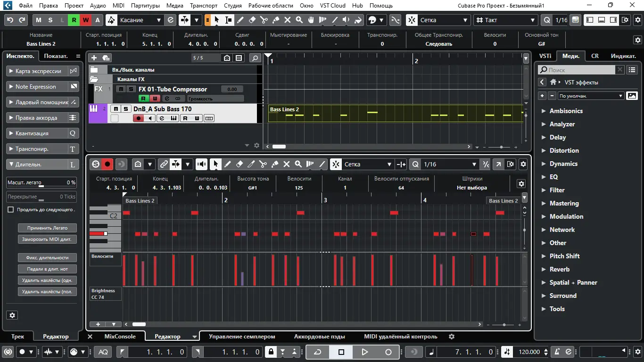Toggle record enable on DnB_A Sub Bass track
The width and height of the screenshot is (644, 362).
click(x=139, y=118)
